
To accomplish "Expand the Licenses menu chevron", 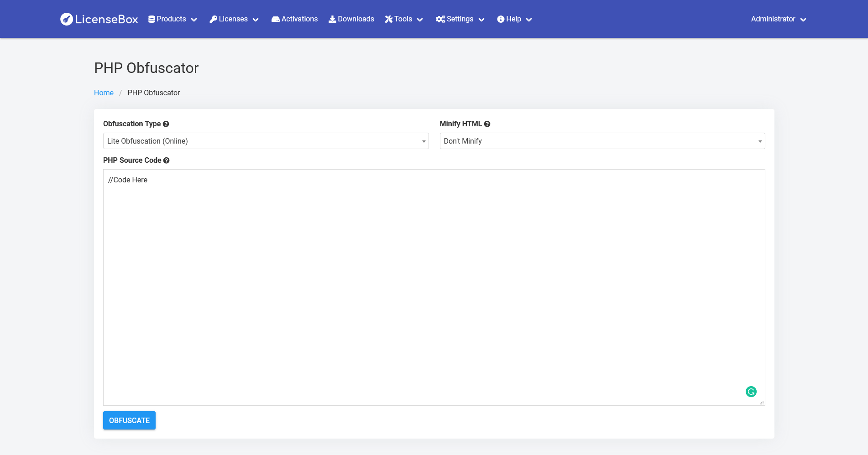I will [x=256, y=20].
